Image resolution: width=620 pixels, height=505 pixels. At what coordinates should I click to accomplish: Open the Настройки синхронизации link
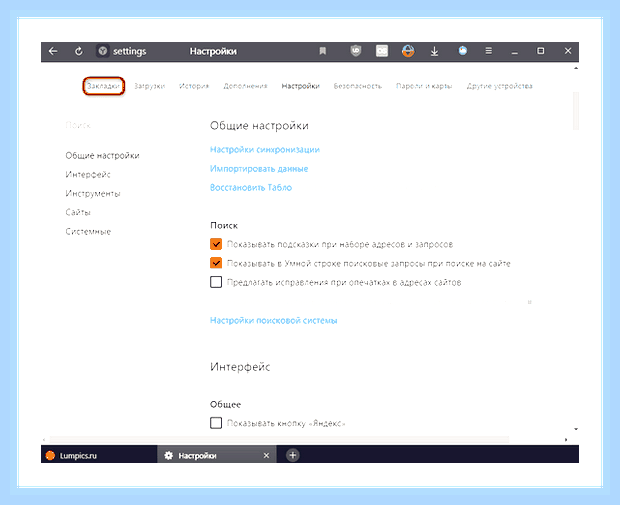[265, 149]
